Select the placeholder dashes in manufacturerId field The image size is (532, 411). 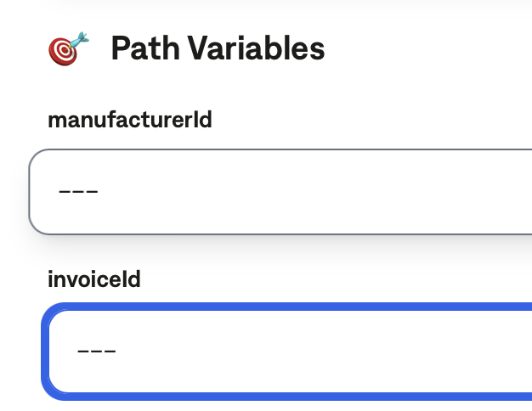click(x=78, y=192)
